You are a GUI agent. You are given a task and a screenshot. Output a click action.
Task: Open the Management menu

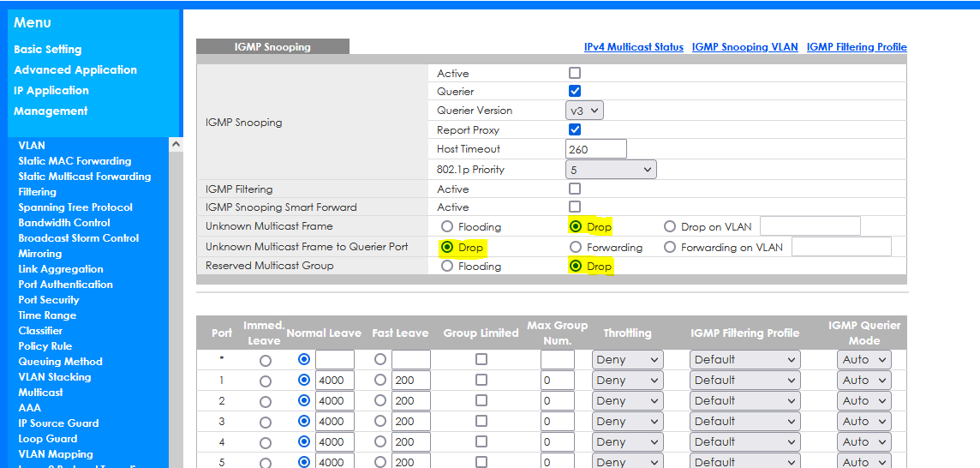click(x=51, y=111)
